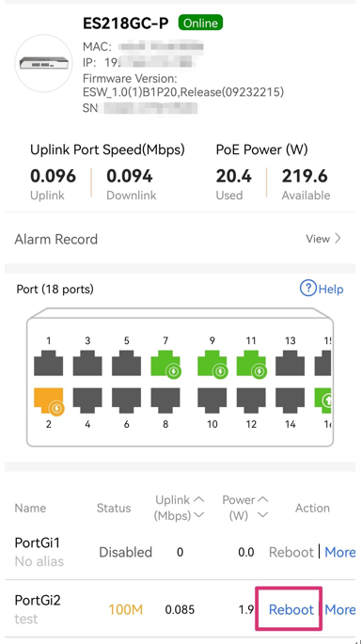Click the green Online status badge
Image resolution: width=362 pixels, height=644 pixels.
pos(200,23)
